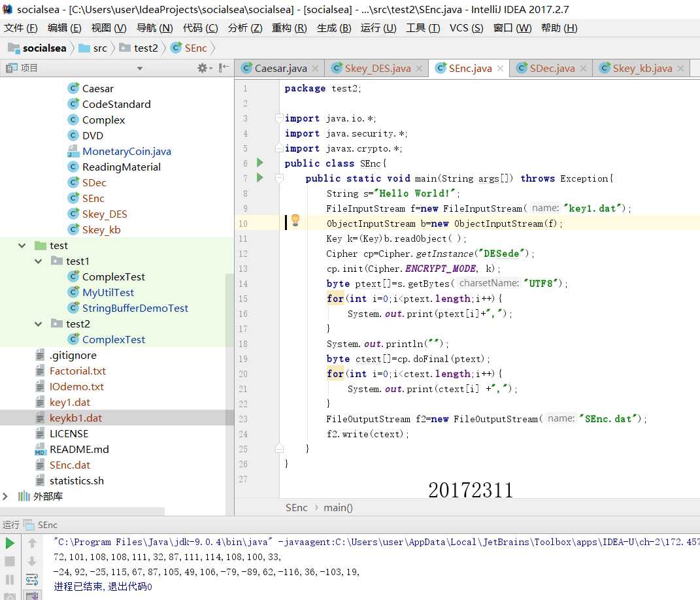The width and height of the screenshot is (700, 600).
Task: Open the 文件 (F) menu
Action: coord(20,28)
